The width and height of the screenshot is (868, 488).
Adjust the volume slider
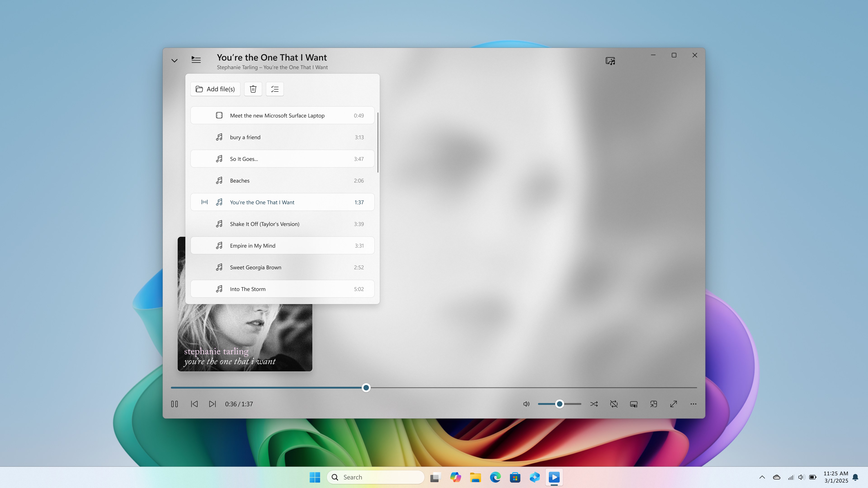(559, 404)
